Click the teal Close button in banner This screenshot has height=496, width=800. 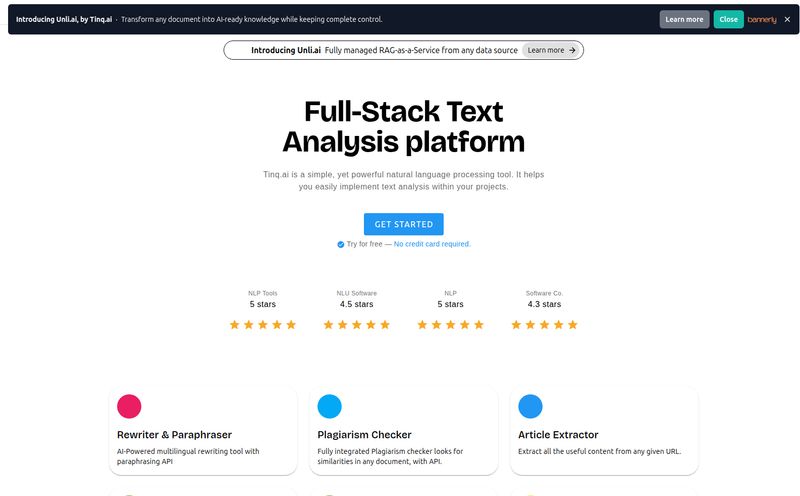click(x=728, y=19)
